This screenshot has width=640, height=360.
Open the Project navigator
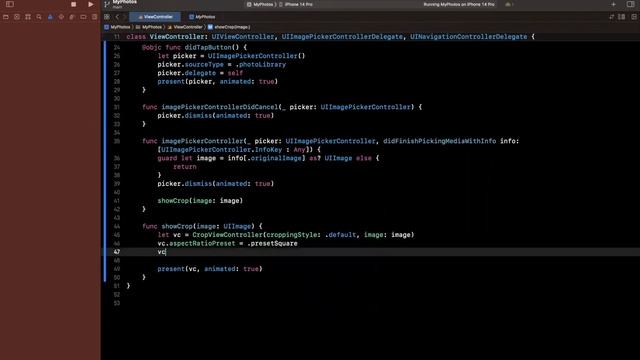6,17
